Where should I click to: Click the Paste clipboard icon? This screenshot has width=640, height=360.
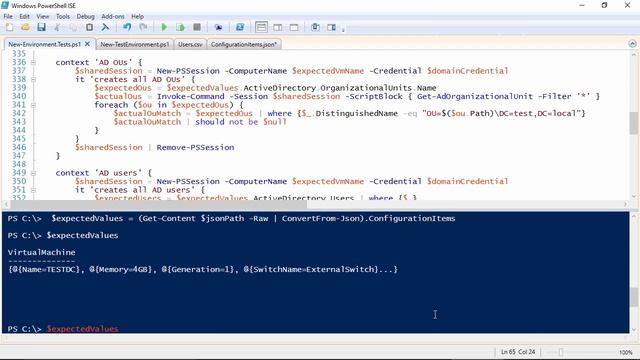coord(89,27)
